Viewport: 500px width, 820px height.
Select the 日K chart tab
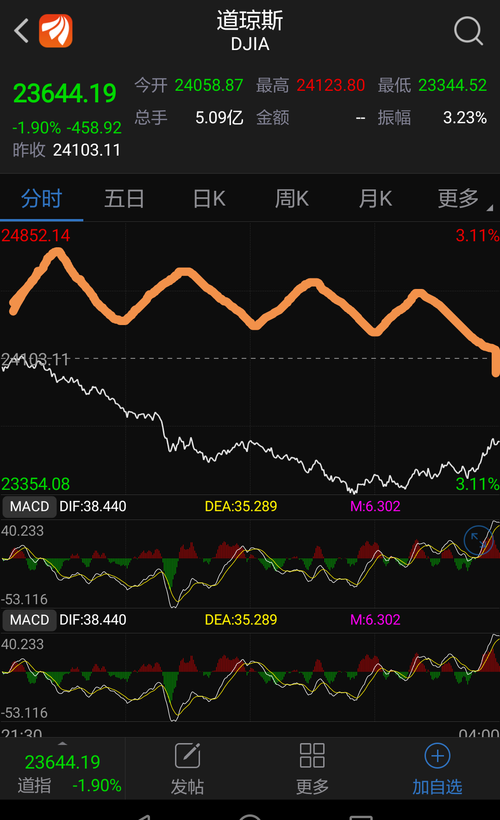209,199
